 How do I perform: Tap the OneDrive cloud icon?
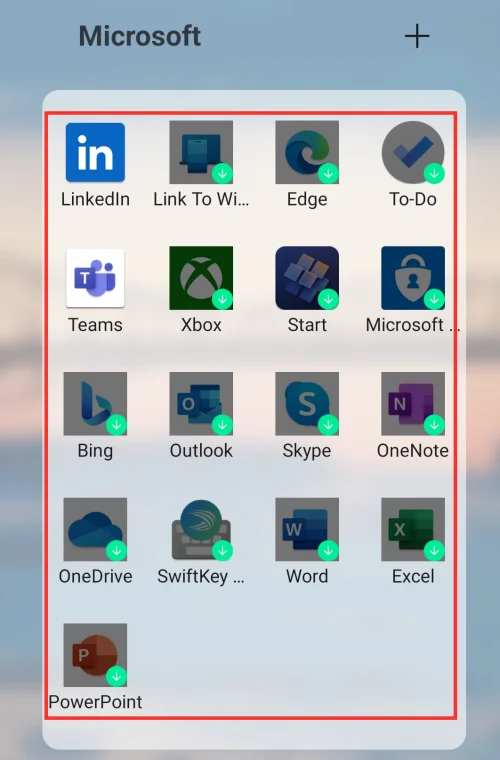95,529
